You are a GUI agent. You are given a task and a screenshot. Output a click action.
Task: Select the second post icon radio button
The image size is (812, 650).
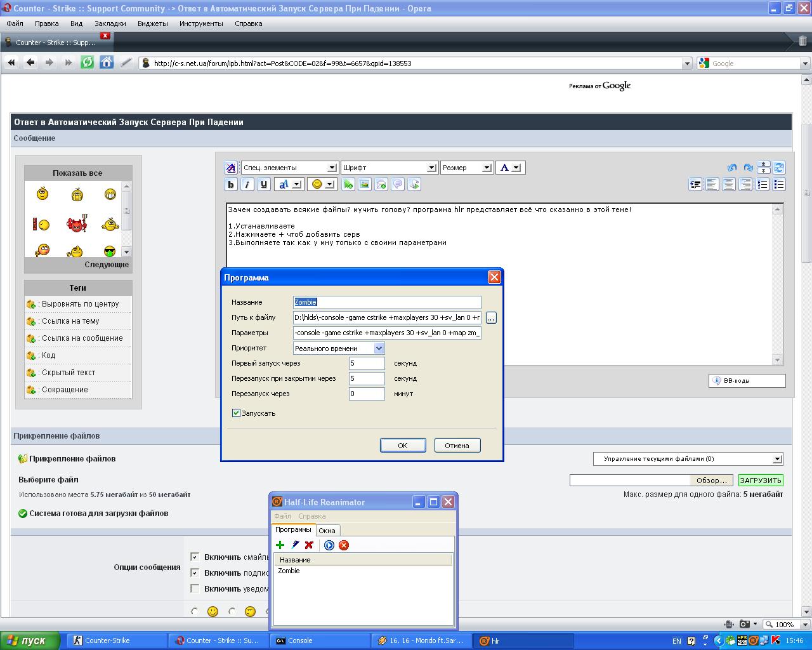pos(232,611)
